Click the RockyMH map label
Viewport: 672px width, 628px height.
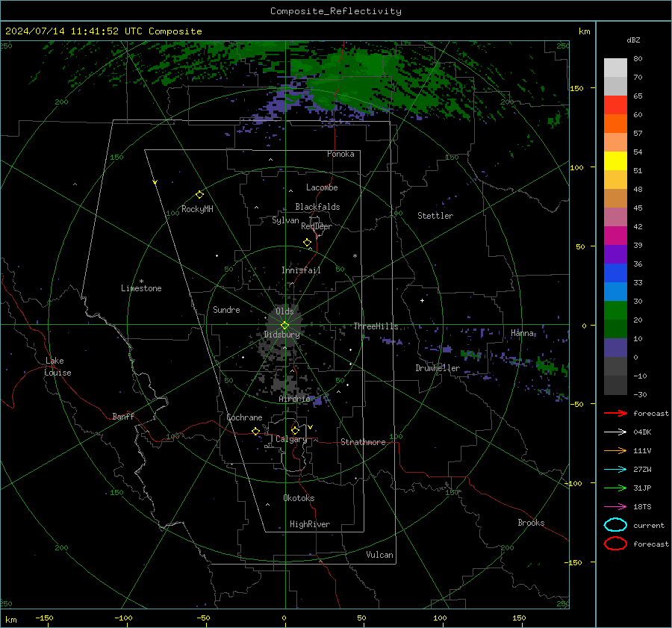point(197,209)
